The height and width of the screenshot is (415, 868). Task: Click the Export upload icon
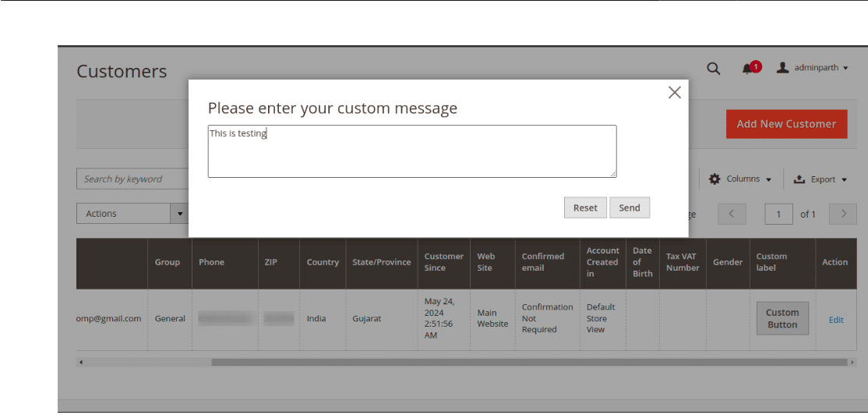point(799,179)
